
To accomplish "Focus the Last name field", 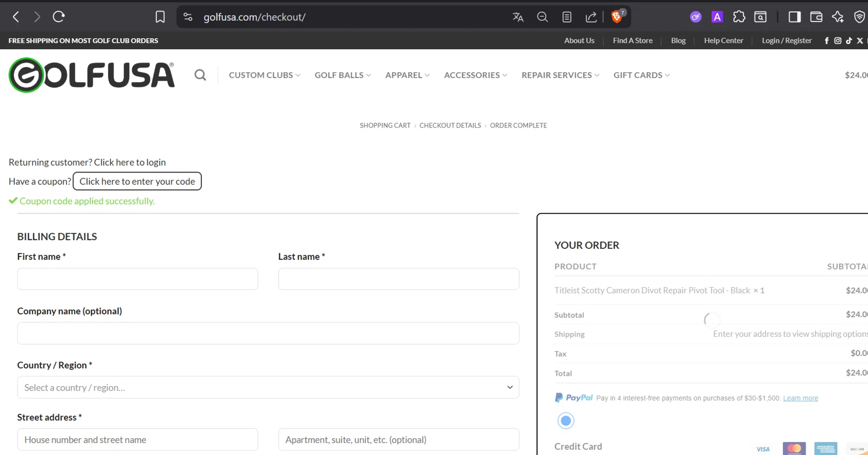I will click(399, 279).
